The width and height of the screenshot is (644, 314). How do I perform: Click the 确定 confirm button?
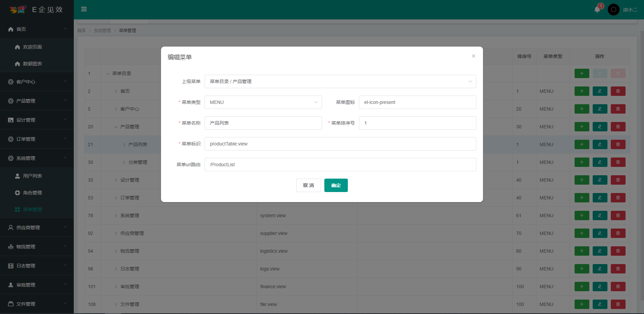(x=336, y=185)
